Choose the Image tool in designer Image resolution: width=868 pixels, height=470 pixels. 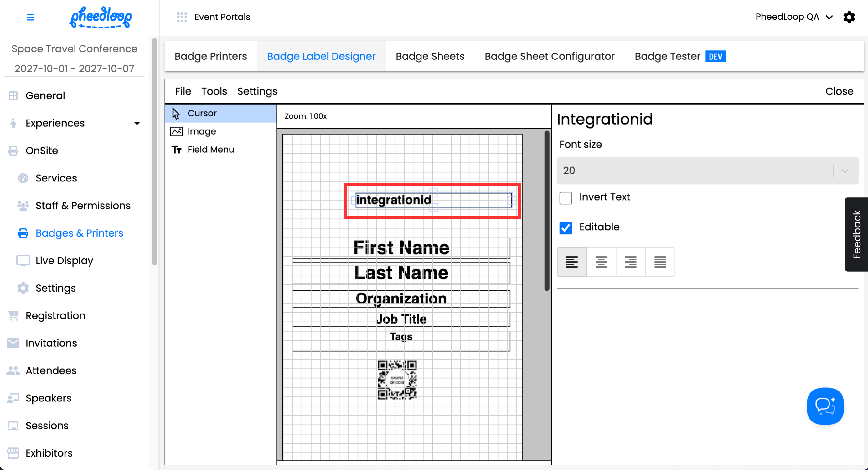[202, 131]
